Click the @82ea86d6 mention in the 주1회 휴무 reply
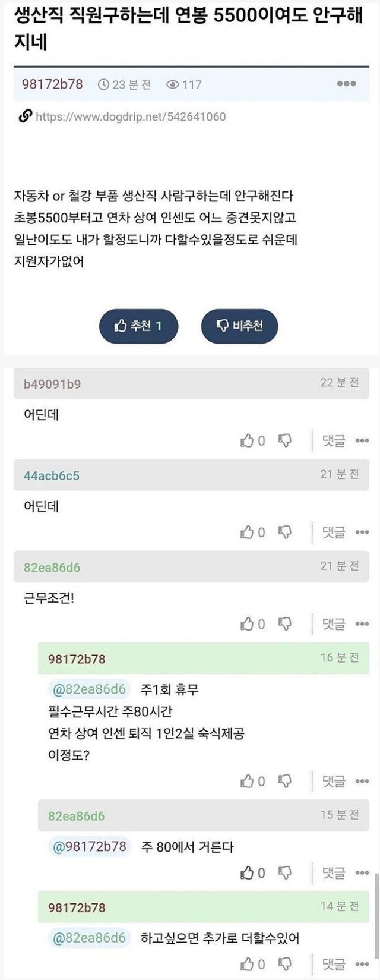380x980 pixels. [90, 689]
